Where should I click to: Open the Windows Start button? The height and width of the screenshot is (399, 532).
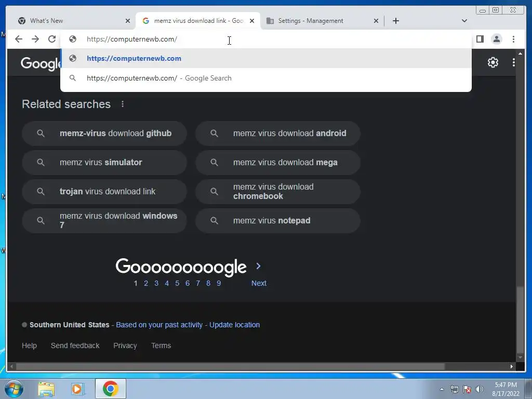point(14,389)
